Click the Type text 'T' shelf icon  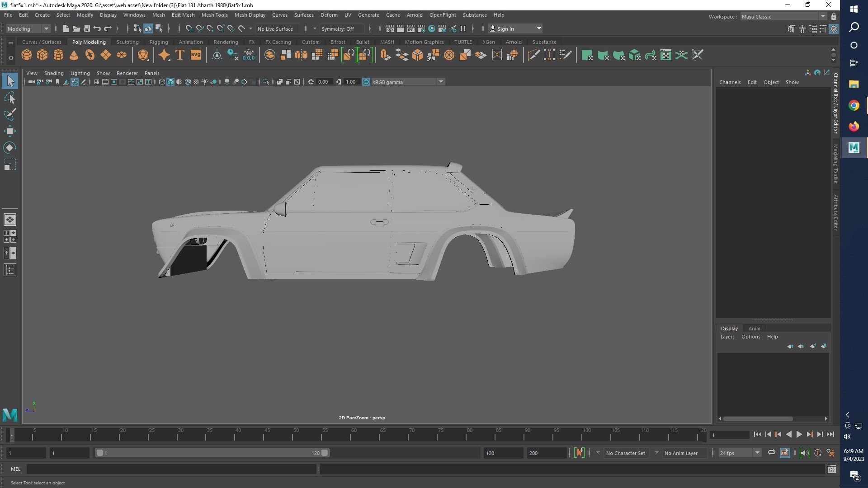coord(180,55)
